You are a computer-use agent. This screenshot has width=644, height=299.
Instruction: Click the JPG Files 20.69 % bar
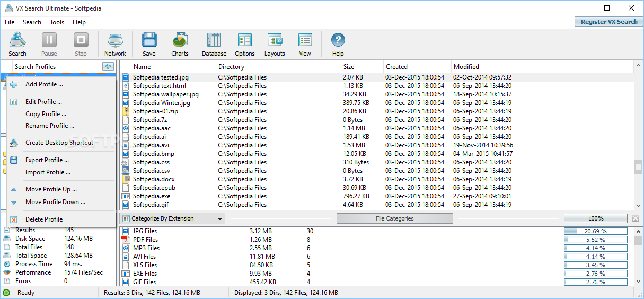click(596, 231)
